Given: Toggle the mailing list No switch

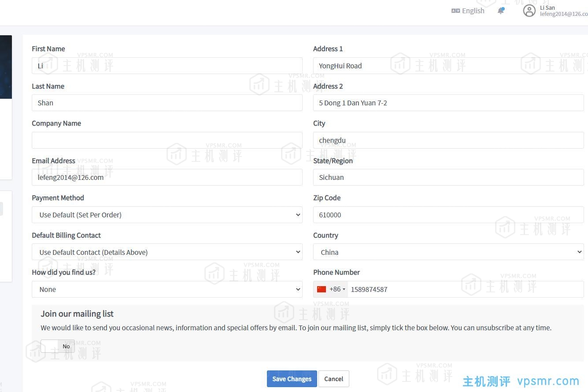Looking at the screenshot, I should coord(58,346).
